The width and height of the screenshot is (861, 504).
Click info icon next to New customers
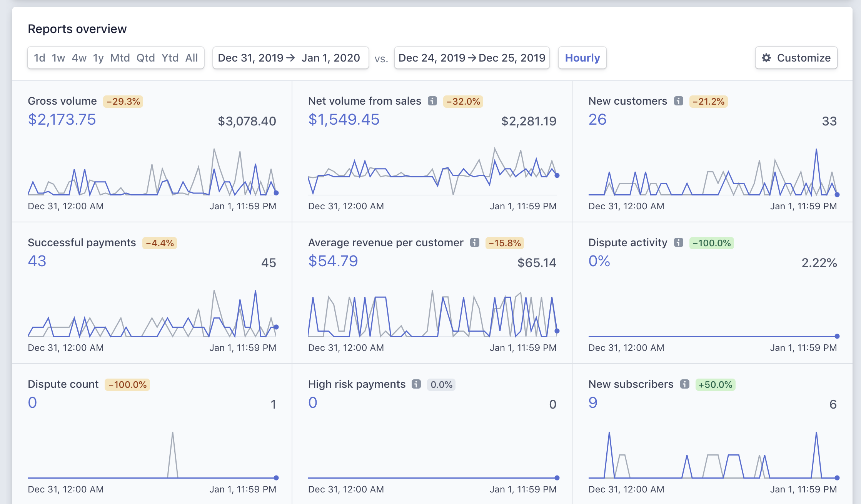pos(678,101)
